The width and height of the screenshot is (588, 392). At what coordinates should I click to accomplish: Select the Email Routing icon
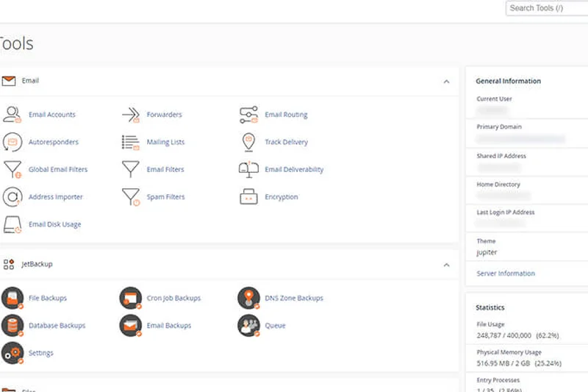coord(249,115)
